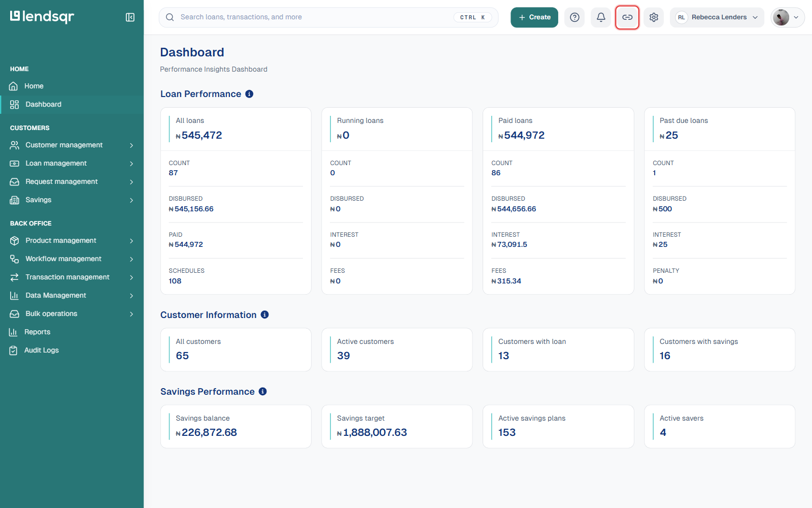The width and height of the screenshot is (812, 508).
Task: Open Data Management in the sidebar
Action: [x=72, y=296]
